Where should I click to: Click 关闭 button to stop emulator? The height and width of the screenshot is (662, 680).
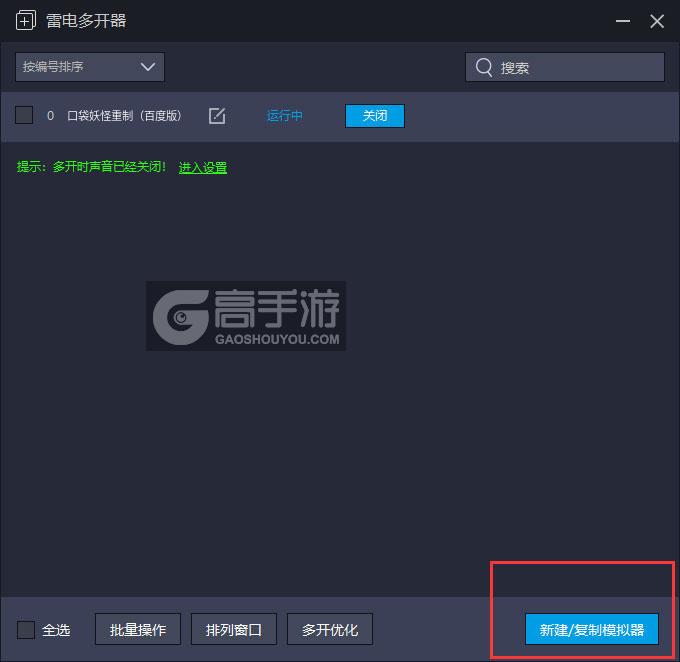(375, 116)
